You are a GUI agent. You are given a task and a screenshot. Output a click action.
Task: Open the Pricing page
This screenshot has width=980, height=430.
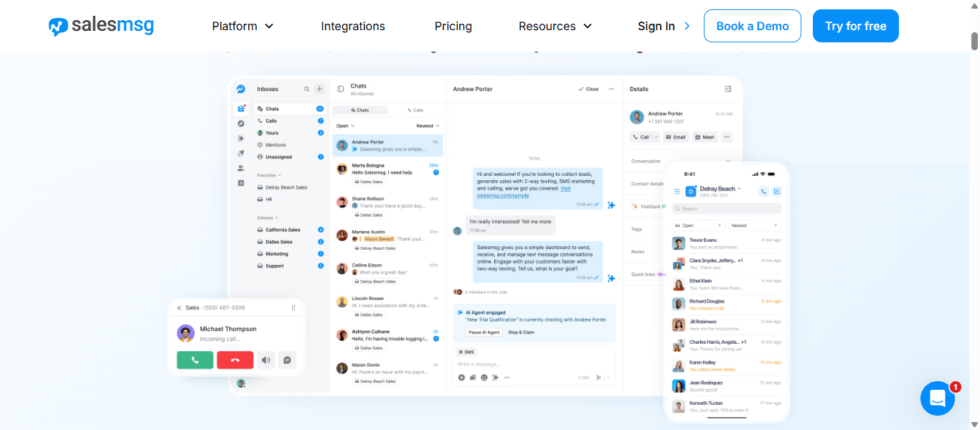[453, 26]
